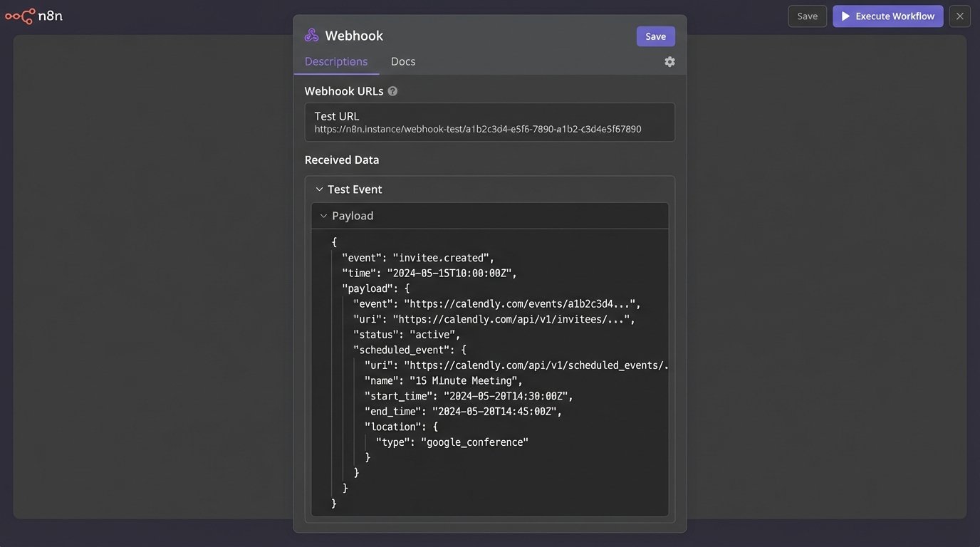Collapse the Test Event section chevron
Viewport: 980px width, 547px height.
pos(319,189)
